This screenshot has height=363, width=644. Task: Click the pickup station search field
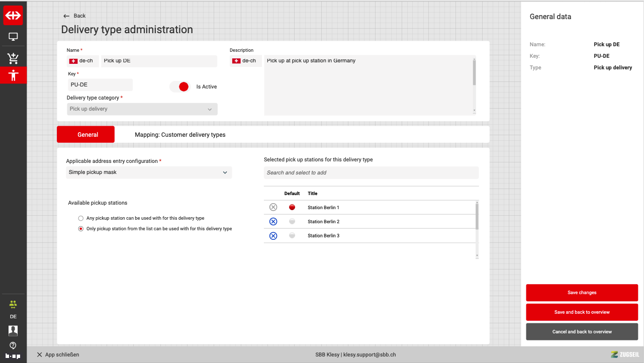tap(371, 173)
